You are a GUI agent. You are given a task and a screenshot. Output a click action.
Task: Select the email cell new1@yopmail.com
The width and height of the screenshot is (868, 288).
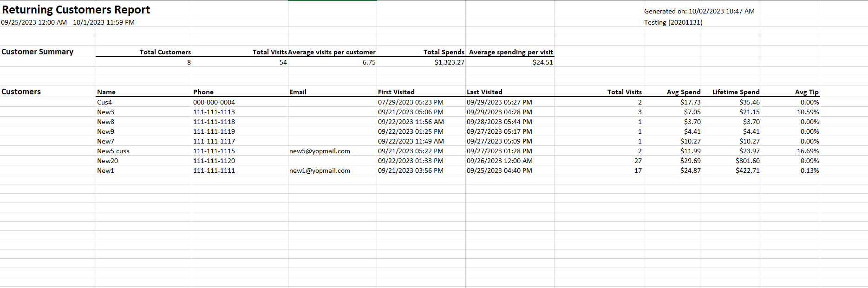(320, 170)
